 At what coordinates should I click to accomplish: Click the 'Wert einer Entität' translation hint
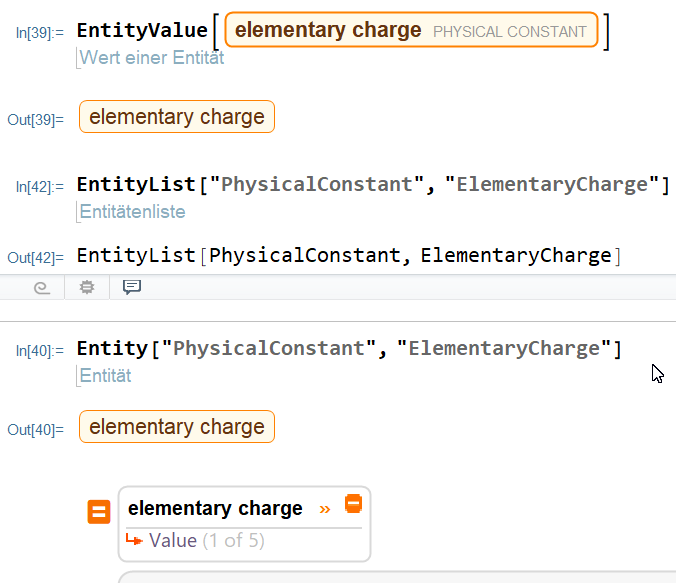[152, 58]
